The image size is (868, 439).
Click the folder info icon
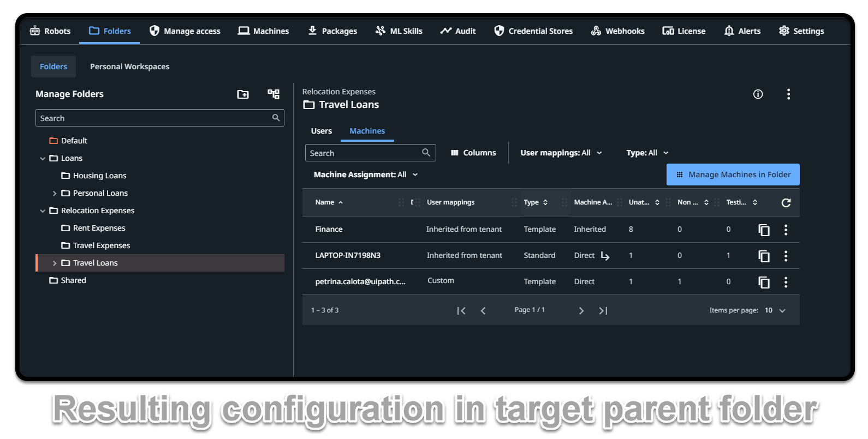(758, 94)
